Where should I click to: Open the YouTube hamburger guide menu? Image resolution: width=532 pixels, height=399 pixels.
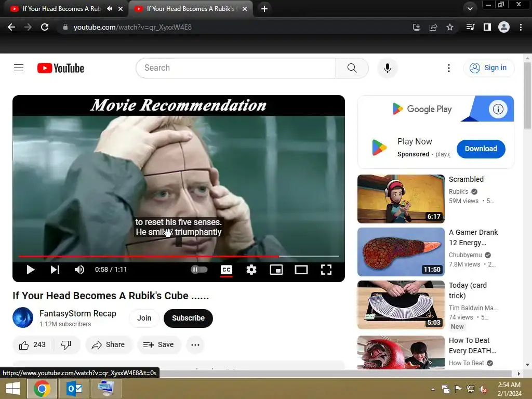[19, 68]
